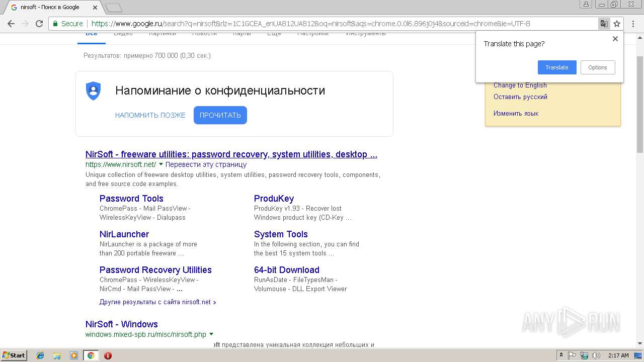Screen dimensions: 644x362
Task: Open the Windows Start button
Action: 14,355
